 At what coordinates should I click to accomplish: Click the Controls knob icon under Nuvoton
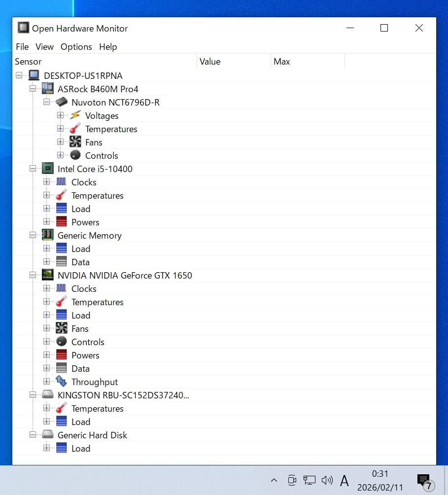tap(75, 155)
